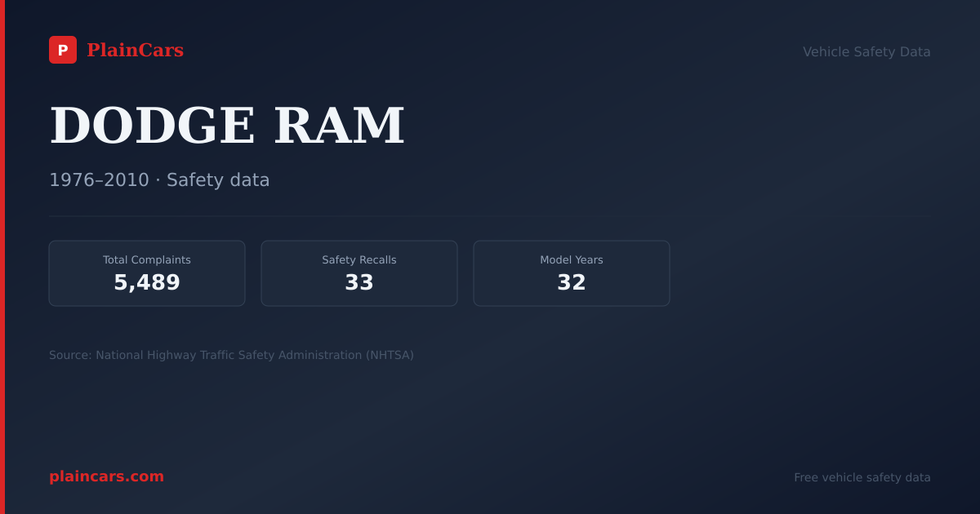The image size is (980, 514).
Task: Open the Safety Recalls 33 card
Action: click(359, 273)
